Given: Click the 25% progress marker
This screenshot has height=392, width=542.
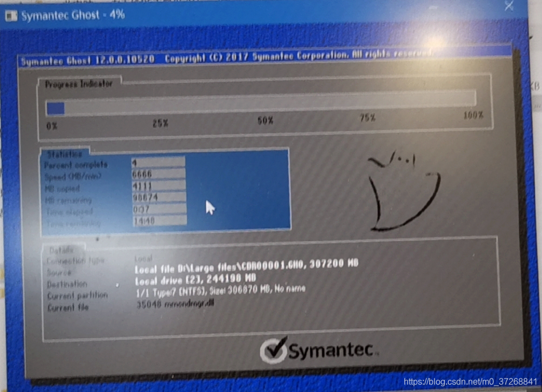Looking at the screenshot, I should click(x=160, y=123).
